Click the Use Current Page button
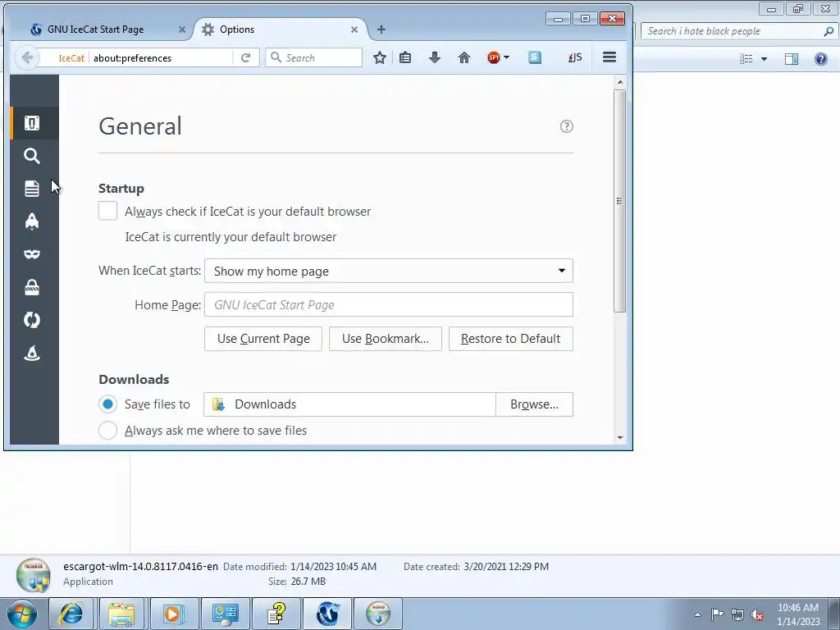 [x=263, y=339]
